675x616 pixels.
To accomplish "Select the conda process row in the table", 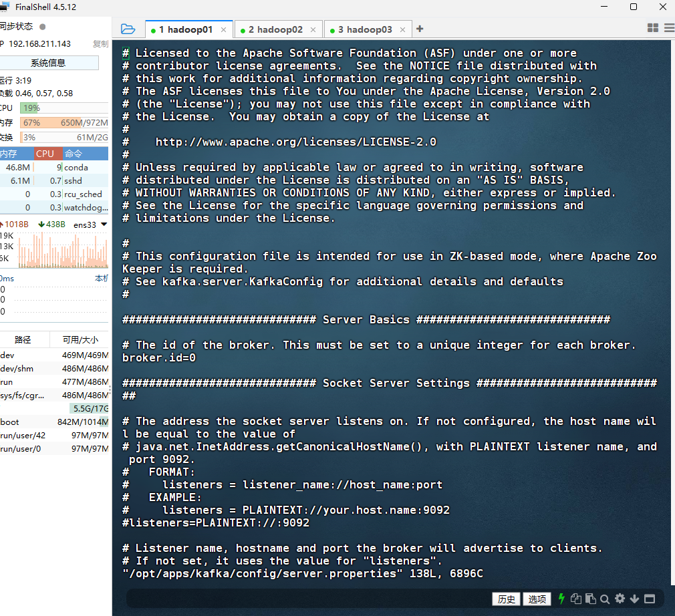I will [x=53, y=166].
